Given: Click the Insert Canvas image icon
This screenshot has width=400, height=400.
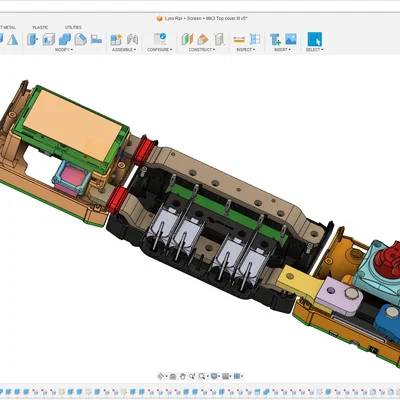Looking at the screenshot, I should (x=291, y=39).
